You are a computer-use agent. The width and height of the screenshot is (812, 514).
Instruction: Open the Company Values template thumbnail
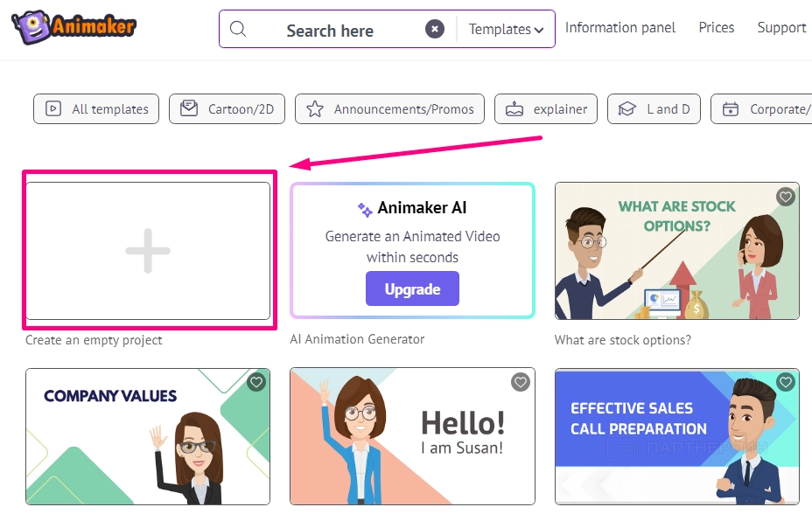[148, 436]
